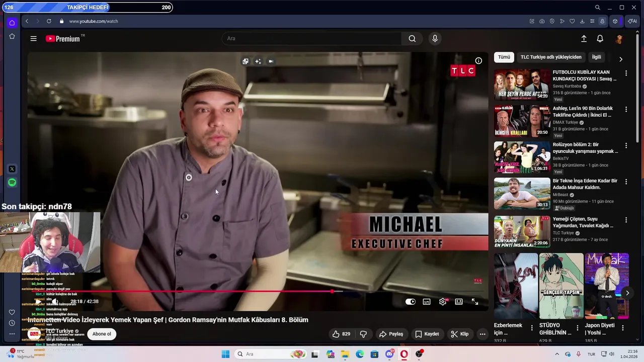Open the YouTube guide hamburger menu
The image size is (644, 362).
pos(33,39)
